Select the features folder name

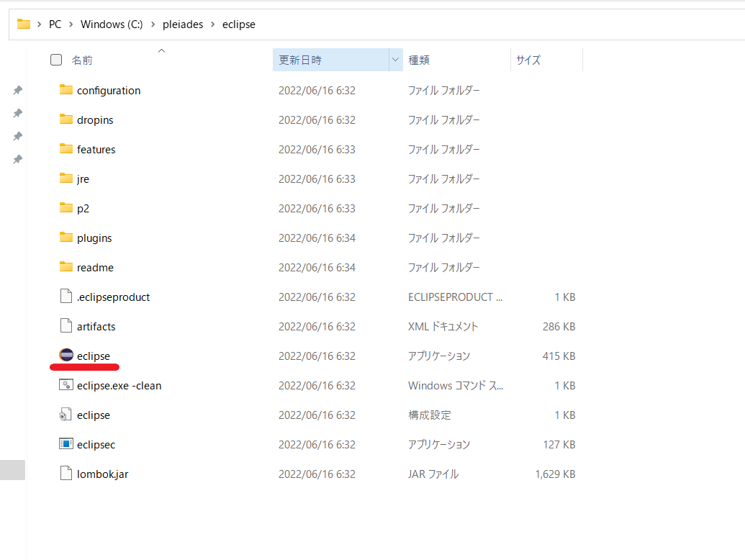96,149
